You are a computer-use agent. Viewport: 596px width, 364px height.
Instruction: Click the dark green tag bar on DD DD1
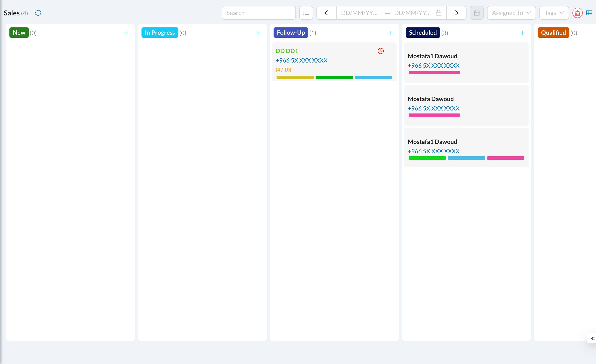pos(334,78)
